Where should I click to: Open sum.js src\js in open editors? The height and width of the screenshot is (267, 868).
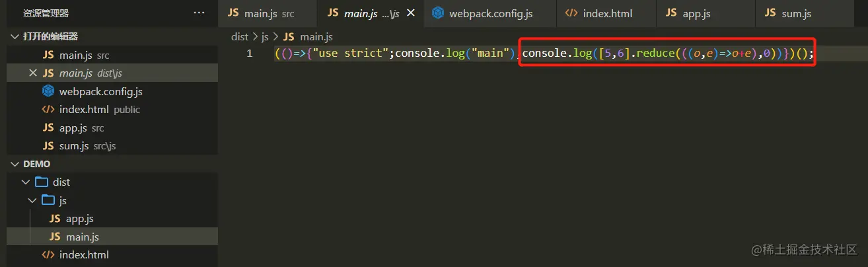(x=112, y=145)
